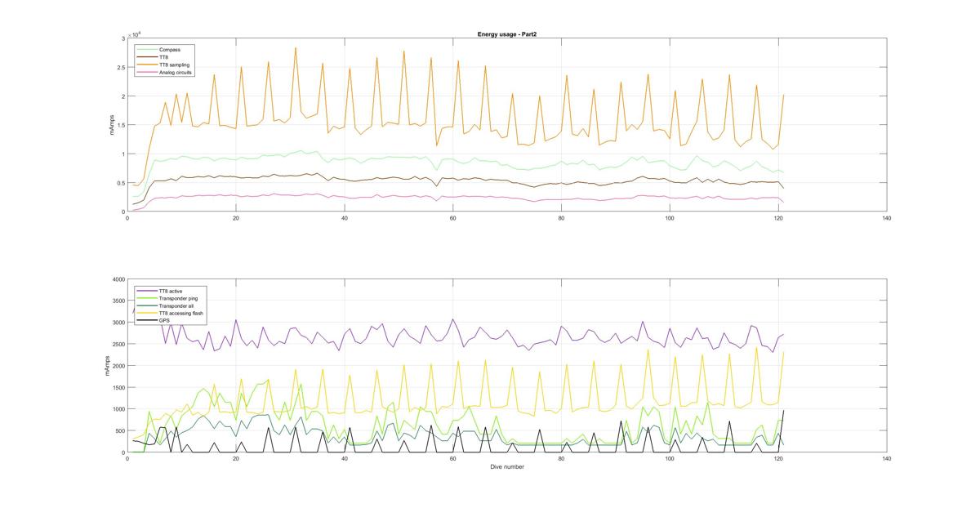The width and height of the screenshot is (980, 508).
Task: Click the '100' x-tick under lower plot
Action: [670, 459]
